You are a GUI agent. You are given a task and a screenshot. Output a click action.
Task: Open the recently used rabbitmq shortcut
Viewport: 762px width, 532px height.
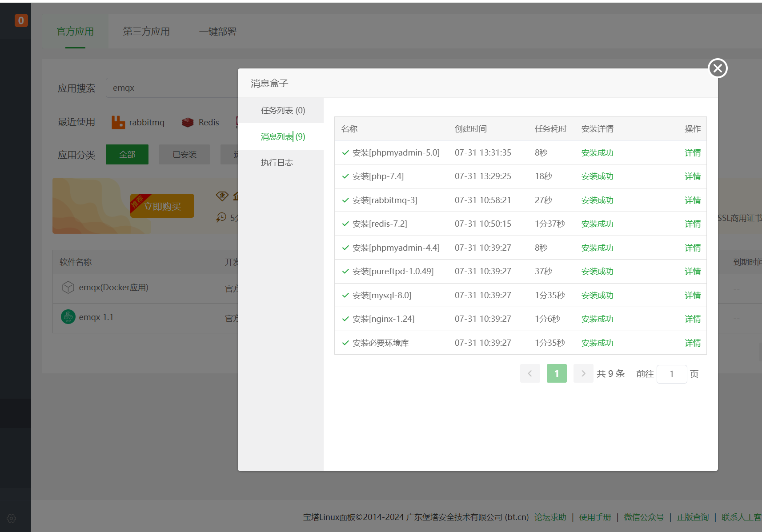pyautogui.click(x=138, y=122)
